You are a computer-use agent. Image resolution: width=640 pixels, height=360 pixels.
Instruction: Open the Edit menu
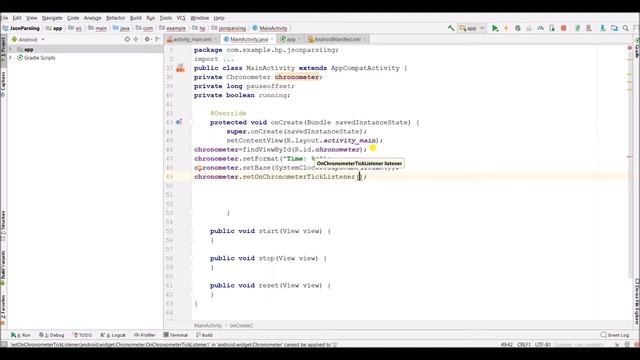tap(17, 18)
